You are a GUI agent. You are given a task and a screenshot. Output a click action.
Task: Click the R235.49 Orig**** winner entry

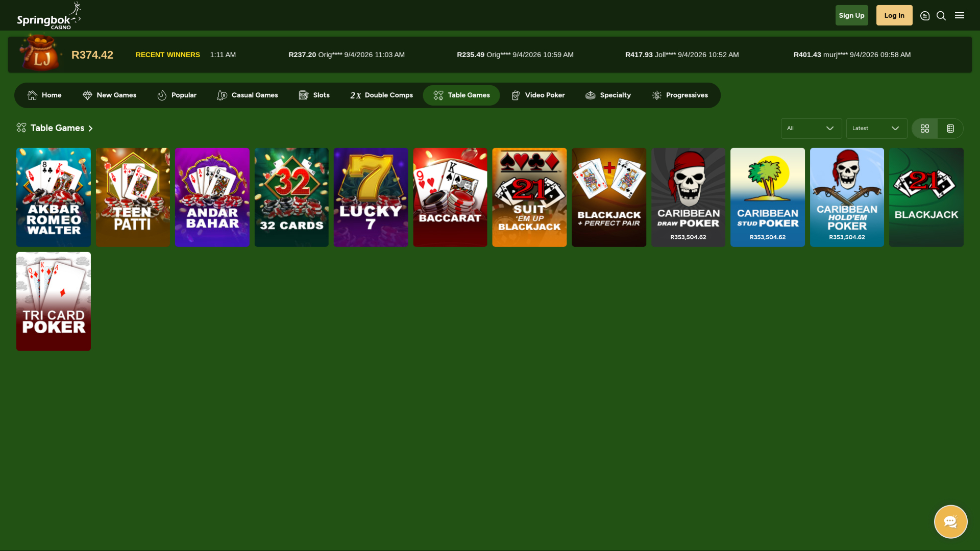tap(515, 55)
